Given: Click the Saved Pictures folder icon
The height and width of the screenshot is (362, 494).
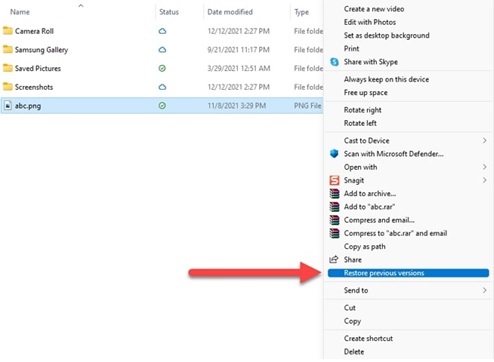Looking at the screenshot, I should pyautogui.click(x=8, y=68).
